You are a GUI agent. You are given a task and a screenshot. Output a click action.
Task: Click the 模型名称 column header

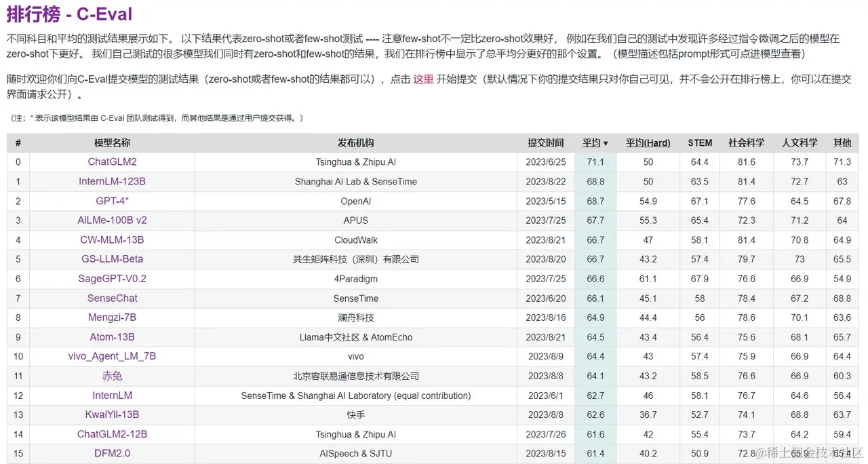[112, 143]
